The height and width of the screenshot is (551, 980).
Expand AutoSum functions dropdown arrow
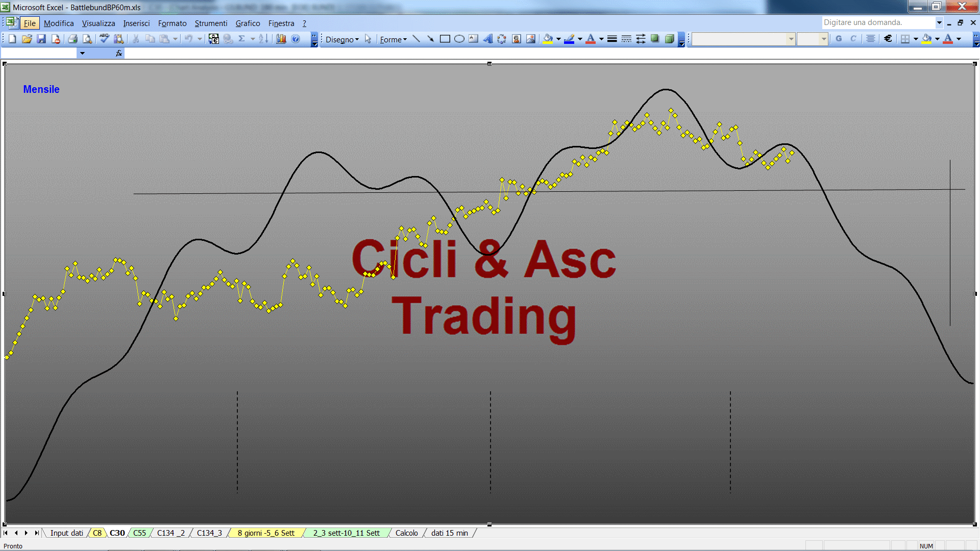point(253,39)
